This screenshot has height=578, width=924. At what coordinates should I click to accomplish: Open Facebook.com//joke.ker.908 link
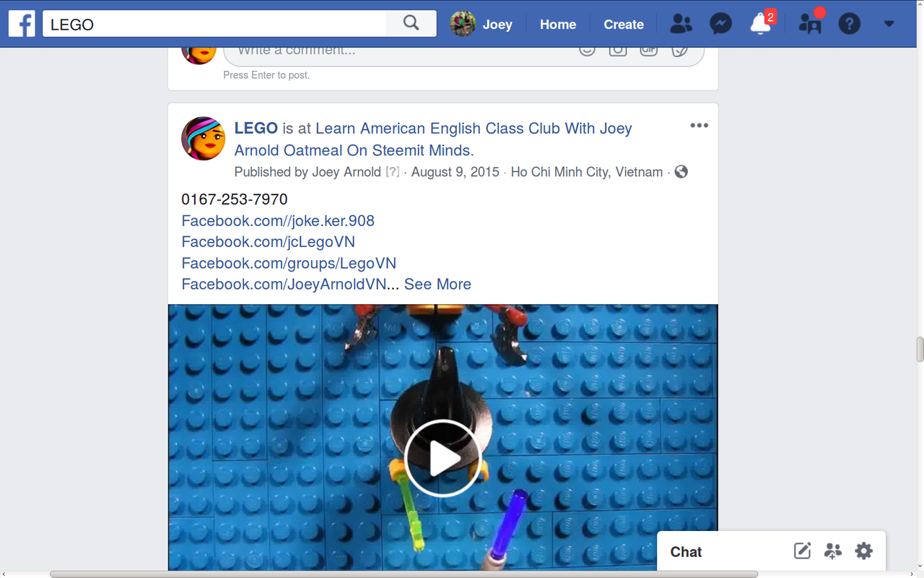(x=278, y=220)
